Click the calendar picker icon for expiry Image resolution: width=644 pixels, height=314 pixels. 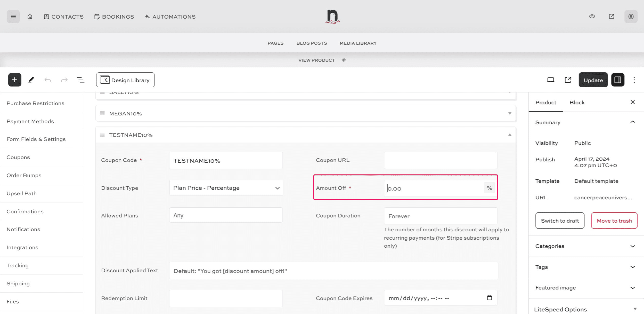(489, 298)
